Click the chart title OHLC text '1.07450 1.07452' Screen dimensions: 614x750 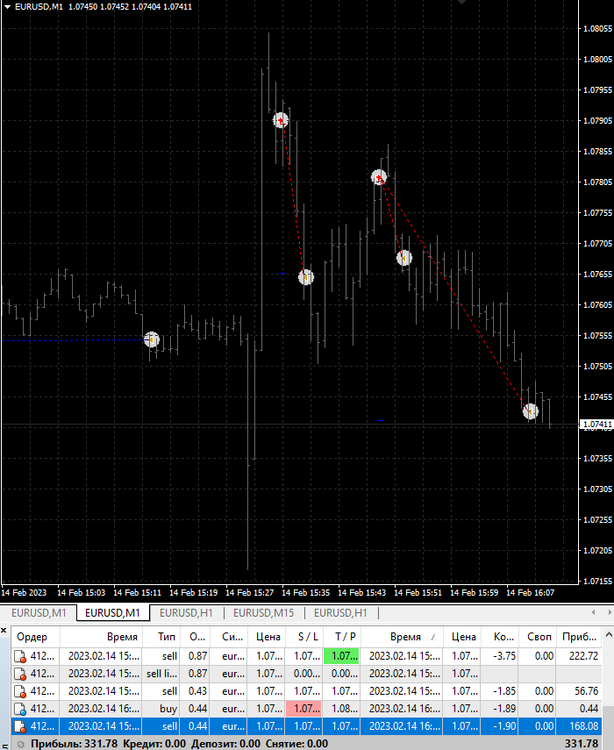99,7
